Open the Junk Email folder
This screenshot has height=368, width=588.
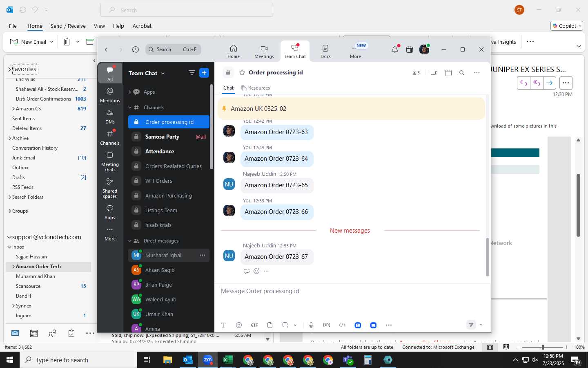click(x=24, y=158)
